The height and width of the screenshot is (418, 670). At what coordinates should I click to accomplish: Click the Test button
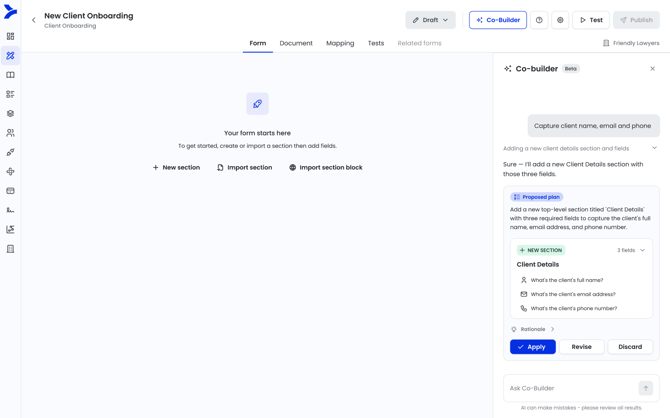tap(591, 20)
